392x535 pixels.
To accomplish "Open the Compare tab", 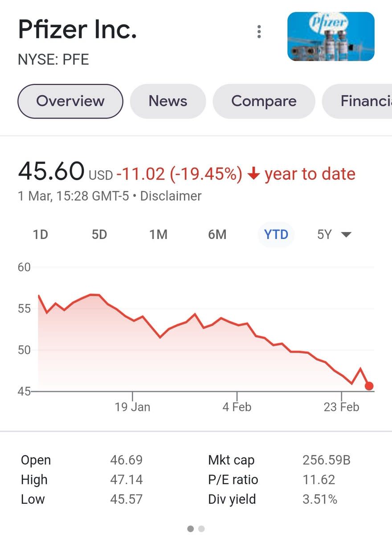I will pyautogui.click(x=264, y=101).
